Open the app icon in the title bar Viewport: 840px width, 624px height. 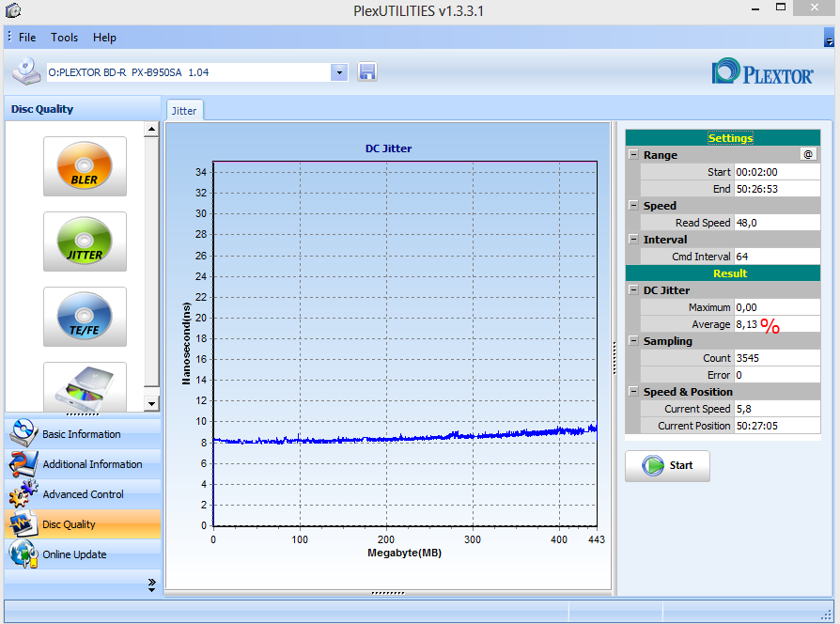(x=13, y=10)
